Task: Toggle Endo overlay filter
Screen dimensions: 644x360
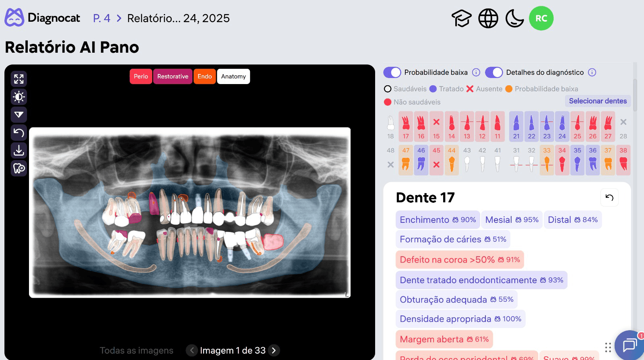Action: 204,76
